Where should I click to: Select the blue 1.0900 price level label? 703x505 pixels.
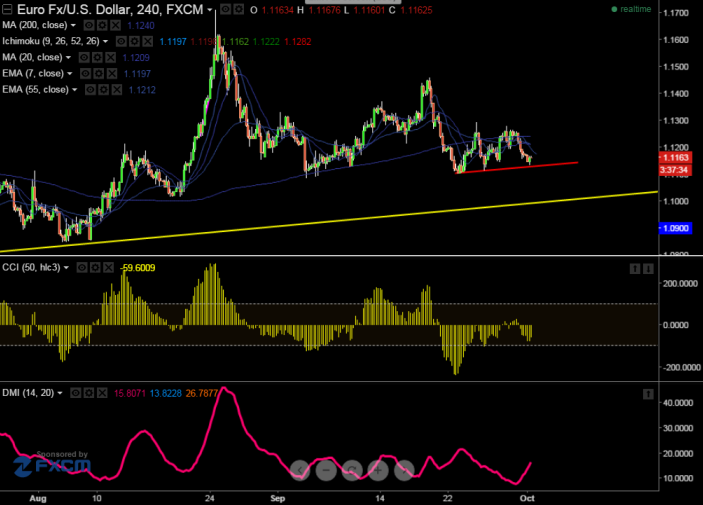click(x=675, y=228)
